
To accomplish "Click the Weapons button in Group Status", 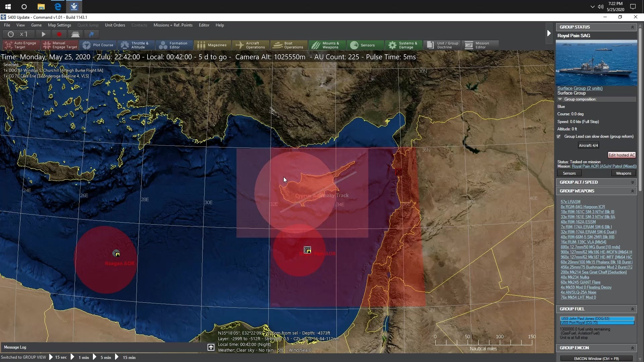I will click(624, 173).
